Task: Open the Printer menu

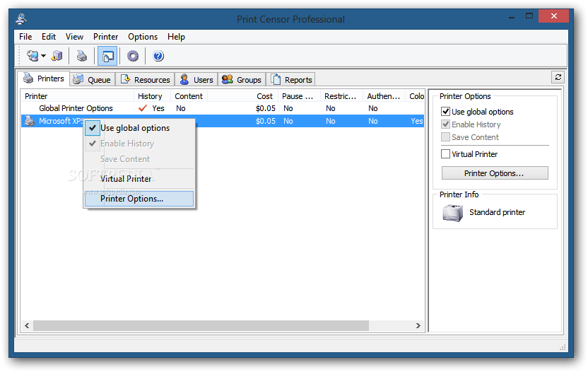Action: (x=106, y=37)
